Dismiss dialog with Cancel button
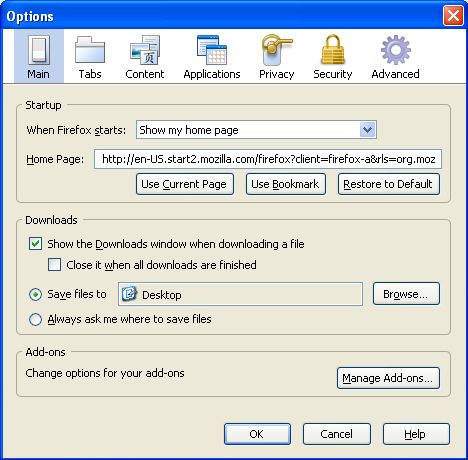 337,434
